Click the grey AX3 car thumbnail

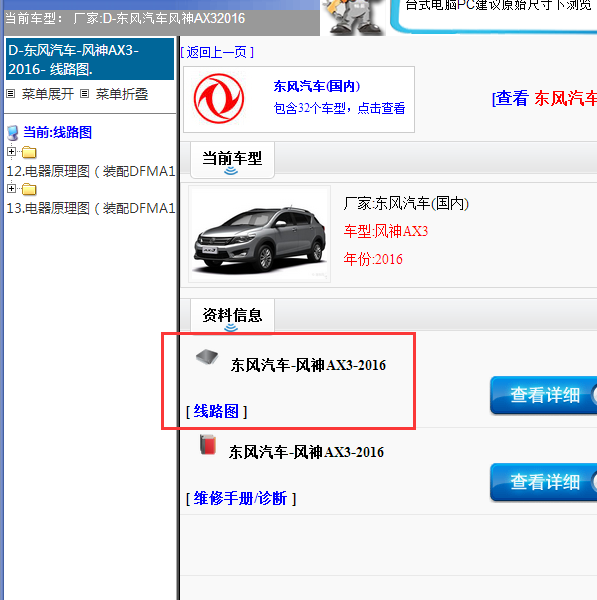click(259, 234)
